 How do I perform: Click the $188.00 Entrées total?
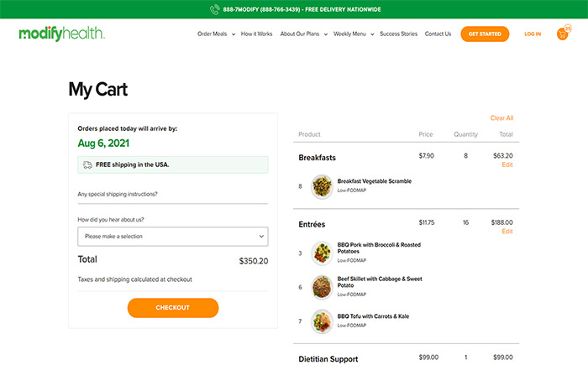pyautogui.click(x=501, y=222)
